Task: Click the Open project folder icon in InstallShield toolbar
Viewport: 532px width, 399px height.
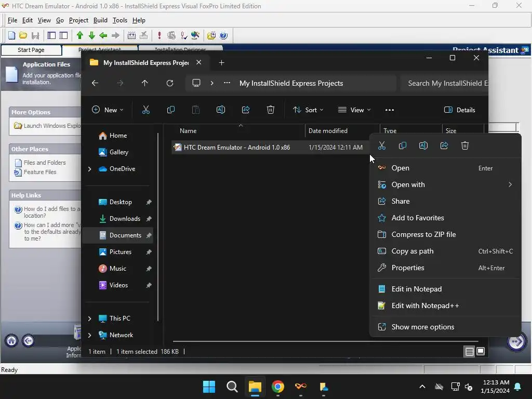Action: click(23, 35)
